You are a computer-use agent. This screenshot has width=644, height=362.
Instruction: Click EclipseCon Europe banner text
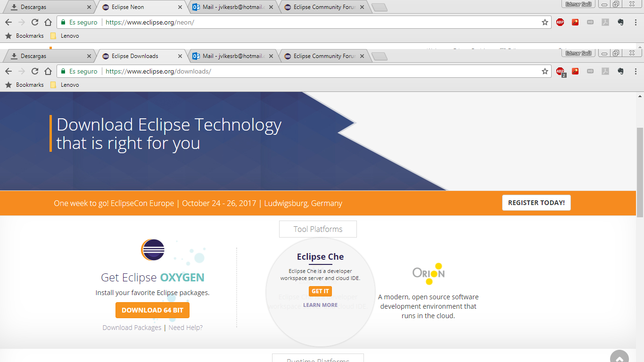click(x=198, y=203)
